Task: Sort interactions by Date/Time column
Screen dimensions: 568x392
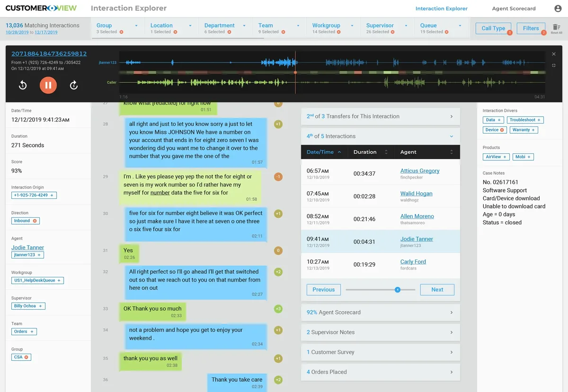Action: [324, 152]
